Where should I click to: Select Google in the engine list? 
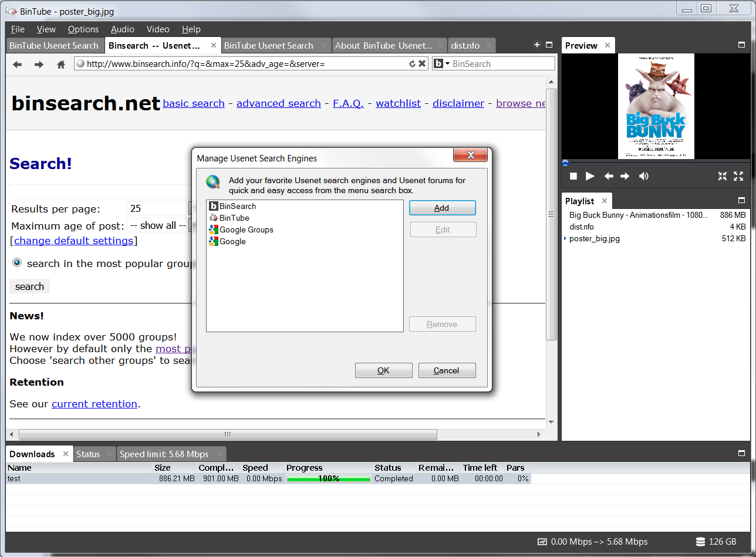[227, 241]
